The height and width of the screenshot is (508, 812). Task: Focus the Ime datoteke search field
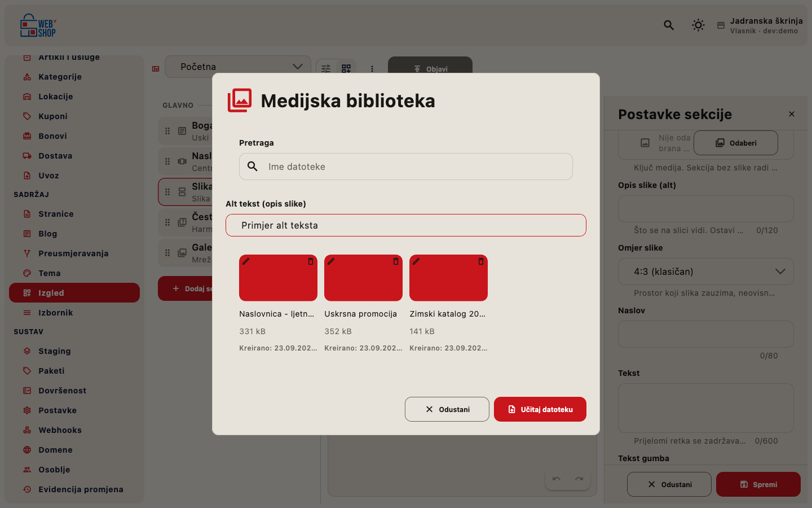click(406, 167)
